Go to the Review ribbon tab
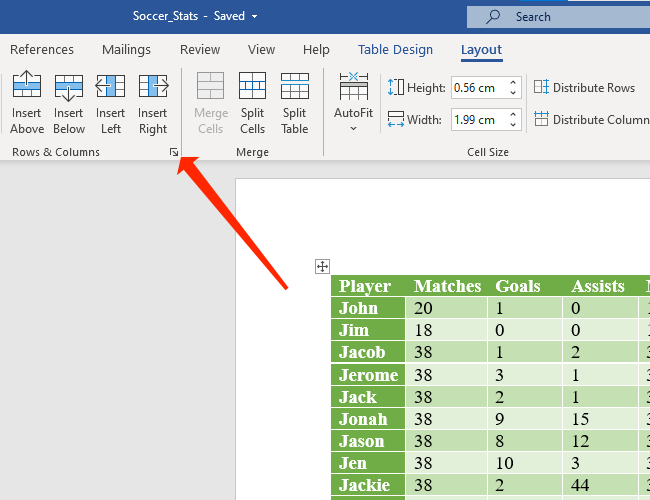650x500 pixels. pyautogui.click(x=200, y=50)
